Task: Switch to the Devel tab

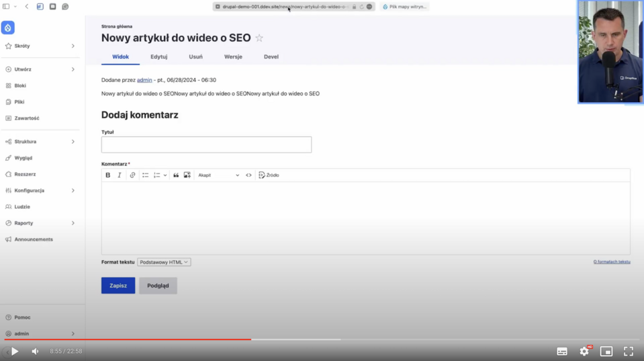Action: pos(271,56)
